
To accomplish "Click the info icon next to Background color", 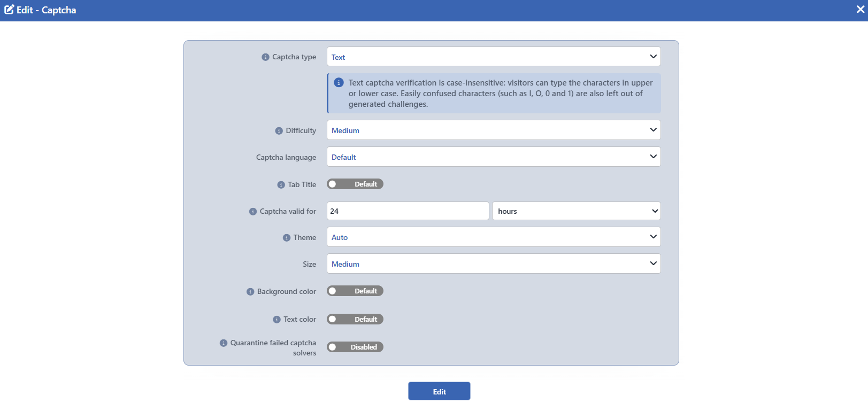I will pos(250,292).
